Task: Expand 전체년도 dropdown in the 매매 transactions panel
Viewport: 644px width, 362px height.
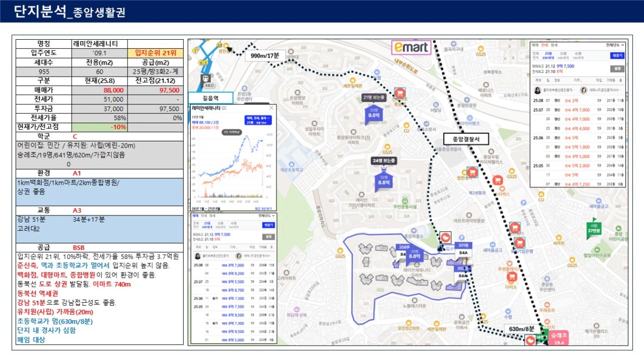Action: click(266, 216)
